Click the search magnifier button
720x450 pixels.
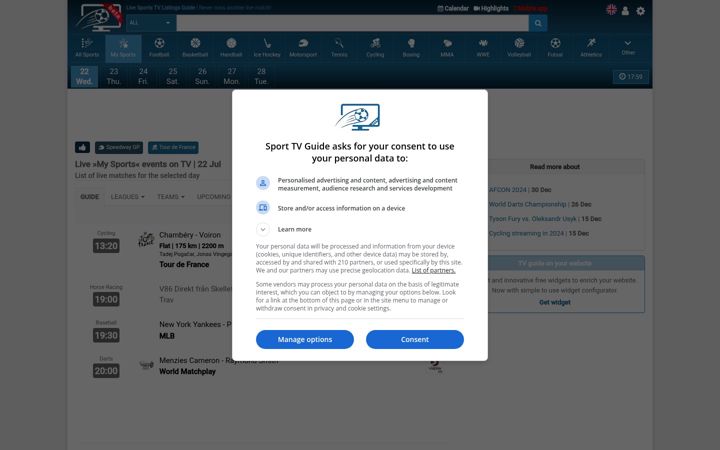[x=538, y=23]
